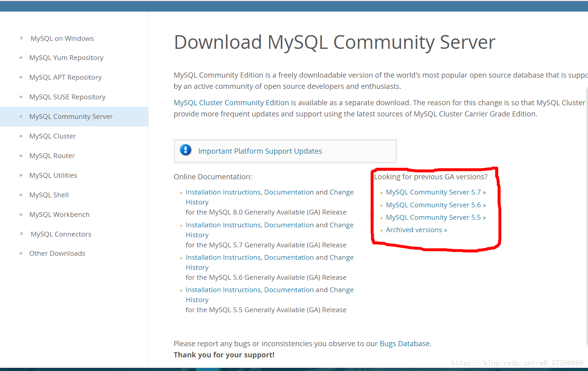Open Installation Instructions link for MySQL 5.7
Viewport: 588px width, 371px height.
pos(223,225)
